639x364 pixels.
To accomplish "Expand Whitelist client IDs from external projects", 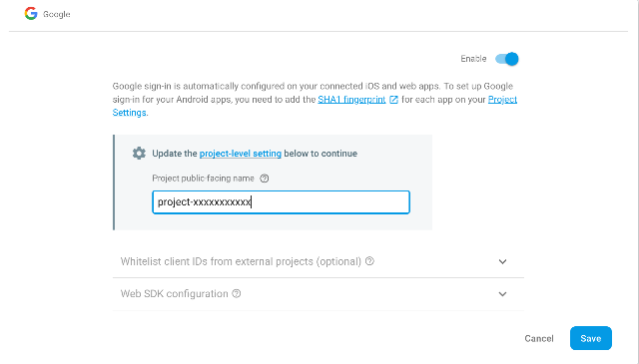I will 318,261.
